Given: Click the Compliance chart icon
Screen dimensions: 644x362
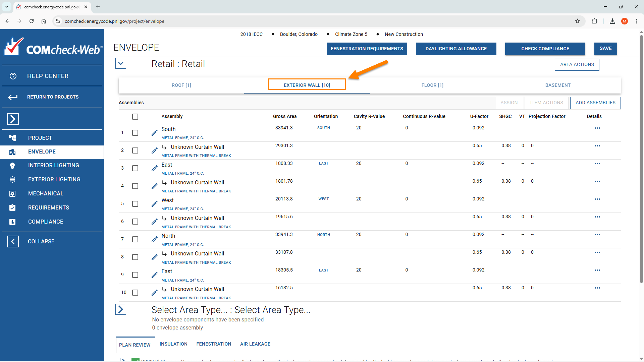Looking at the screenshot, I should pos(12,222).
